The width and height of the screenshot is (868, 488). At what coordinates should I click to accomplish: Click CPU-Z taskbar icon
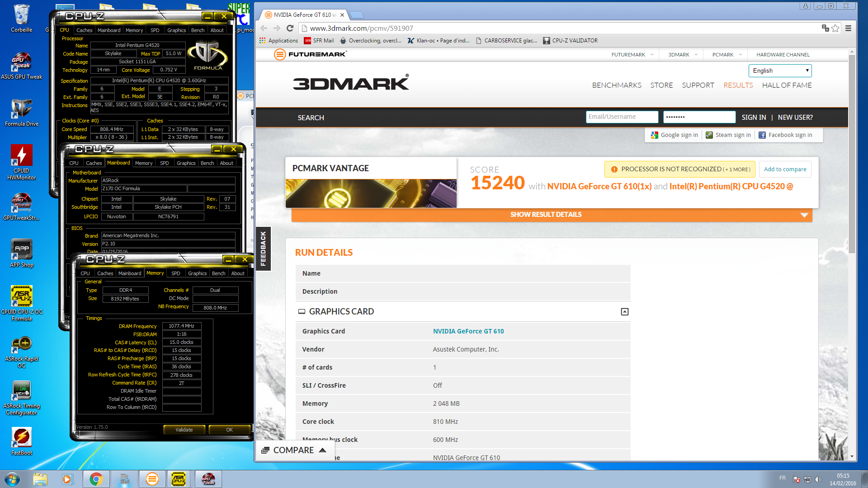coord(179,479)
